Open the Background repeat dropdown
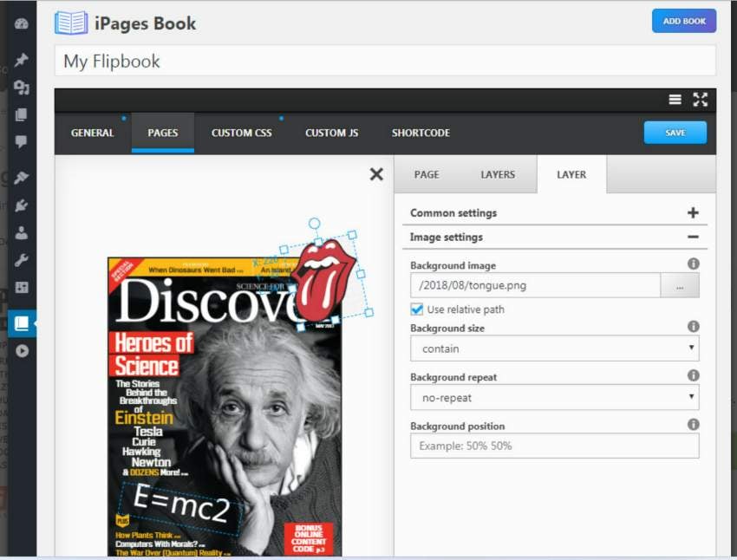Viewport: 737px width, 560px height. pyautogui.click(x=554, y=398)
